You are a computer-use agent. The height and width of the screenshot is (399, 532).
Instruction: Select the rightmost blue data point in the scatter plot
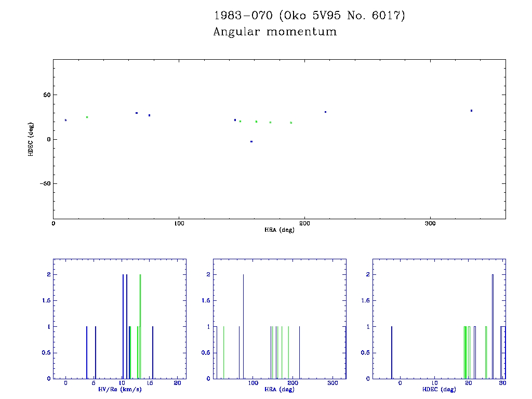(x=471, y=111)
